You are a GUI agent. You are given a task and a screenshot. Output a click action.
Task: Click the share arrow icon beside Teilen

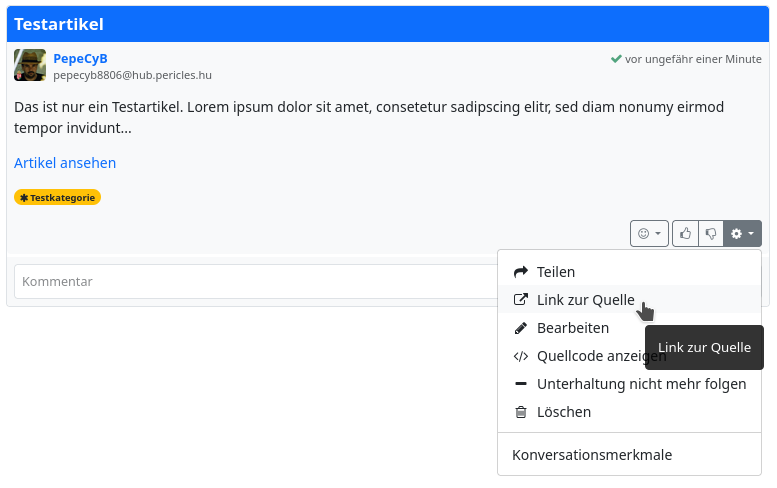point(520,272)
